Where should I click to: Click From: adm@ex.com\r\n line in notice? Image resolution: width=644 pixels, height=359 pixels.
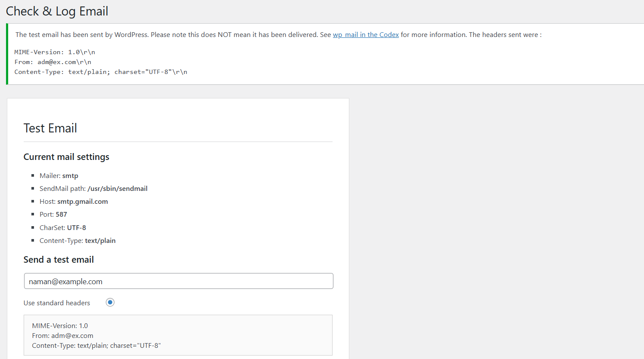pyautogui.click(x=53, y=62)
